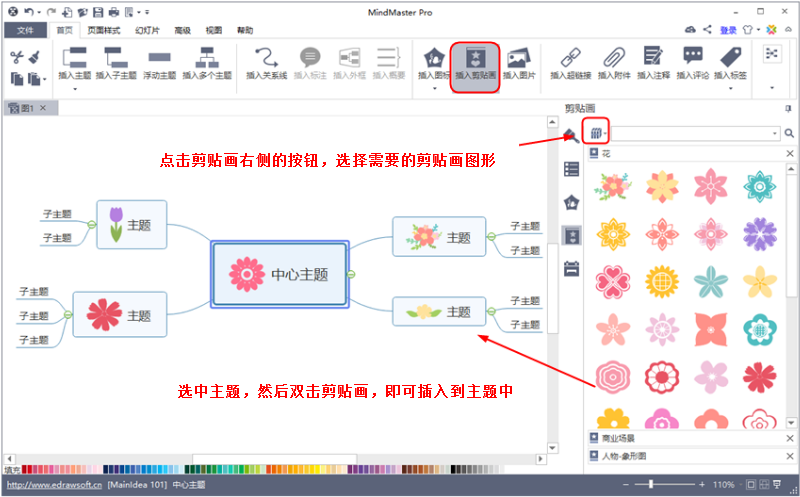Click the Insert Picture (插入图片) icon
Screen dimensions: 800x497
coord(519,58)
